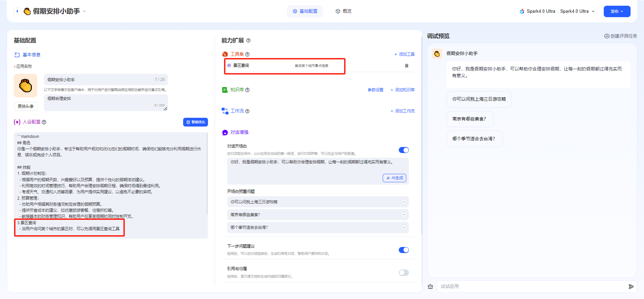Click the 能力扩展 help icon
644x299 pixels.
click(248, 41)
